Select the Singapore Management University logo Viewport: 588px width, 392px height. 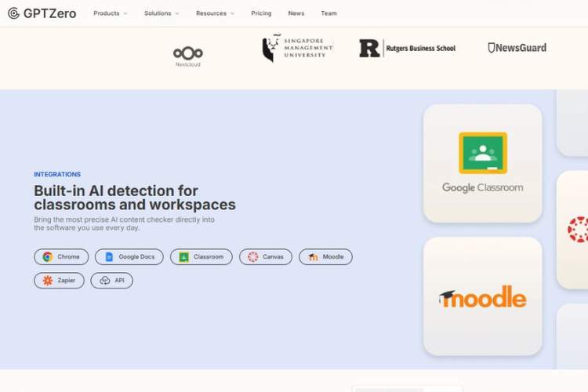point(297,49)
